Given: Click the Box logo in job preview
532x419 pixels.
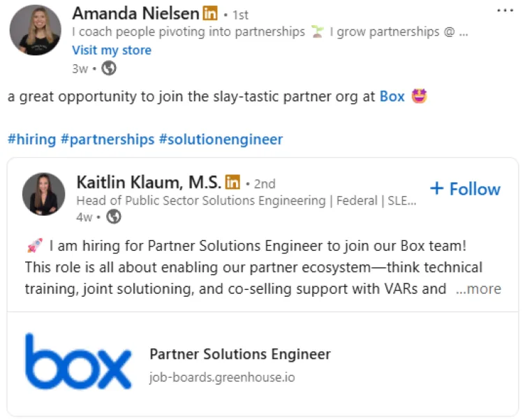Looking at the screenshot, I should [78, 361].
